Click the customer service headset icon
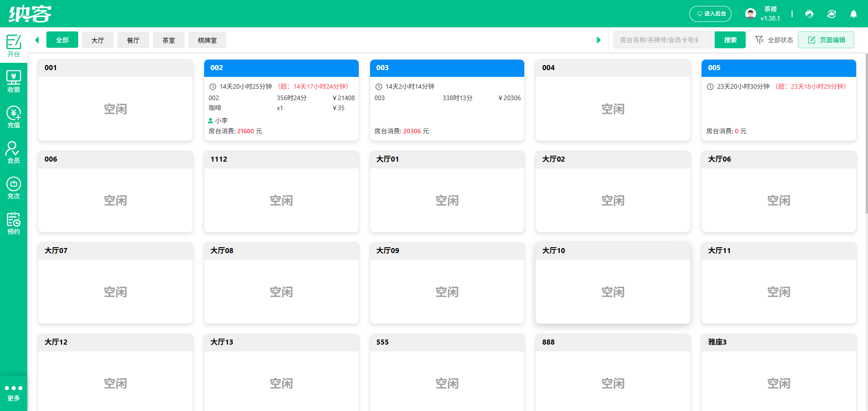The image size is (868, 411). tap(809, 14)
